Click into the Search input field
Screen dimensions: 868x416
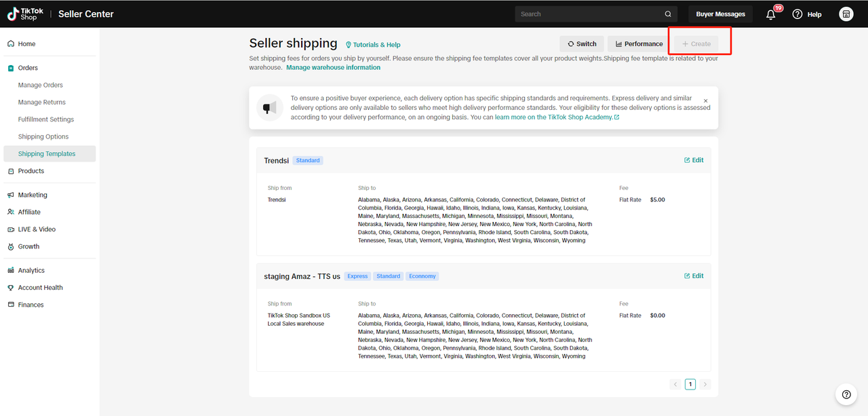tap(587, 14)
